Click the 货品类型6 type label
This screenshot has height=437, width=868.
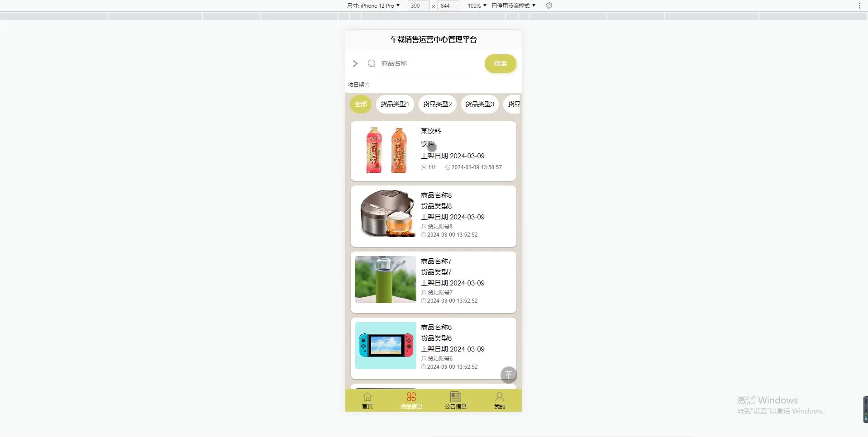(436, 338)
